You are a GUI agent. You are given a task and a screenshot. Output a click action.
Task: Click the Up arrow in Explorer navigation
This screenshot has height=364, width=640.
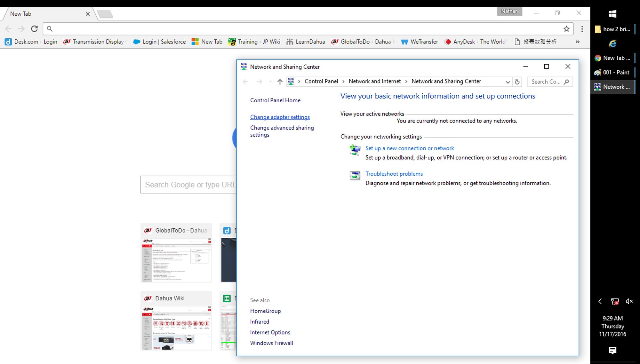280,82
